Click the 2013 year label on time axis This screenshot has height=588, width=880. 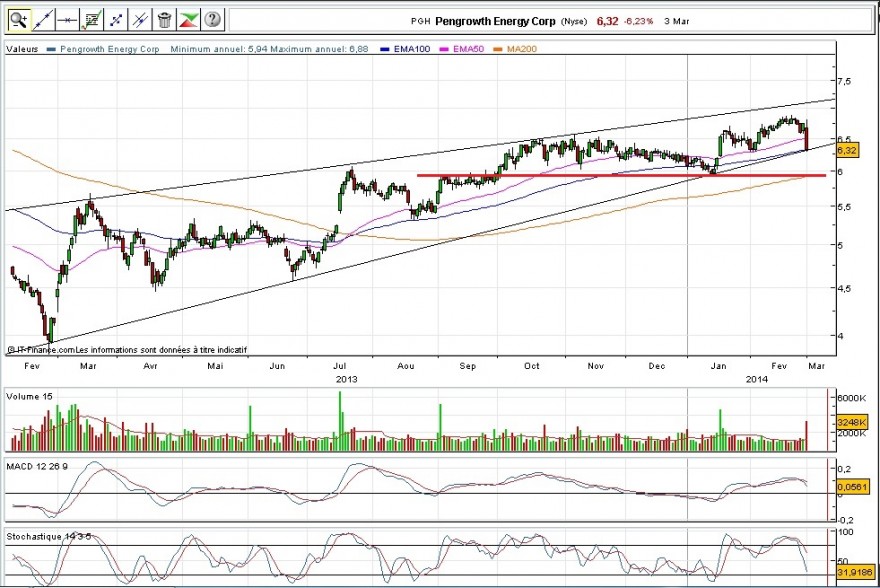tap(346, 379)
